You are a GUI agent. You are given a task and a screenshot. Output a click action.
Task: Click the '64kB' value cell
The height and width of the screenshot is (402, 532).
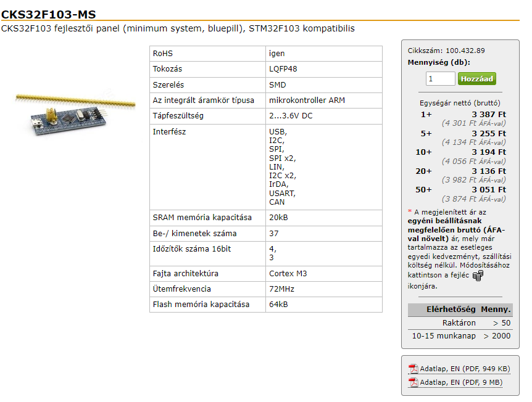point(323,305)
